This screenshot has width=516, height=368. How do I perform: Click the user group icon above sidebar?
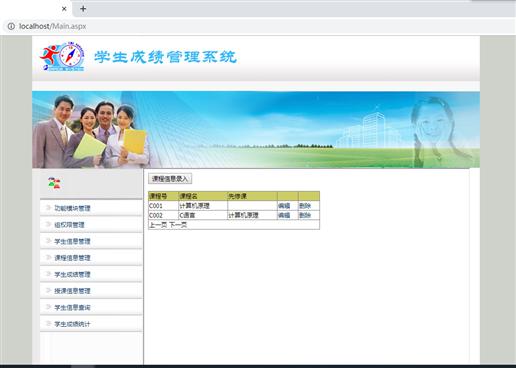pos(54,183)
